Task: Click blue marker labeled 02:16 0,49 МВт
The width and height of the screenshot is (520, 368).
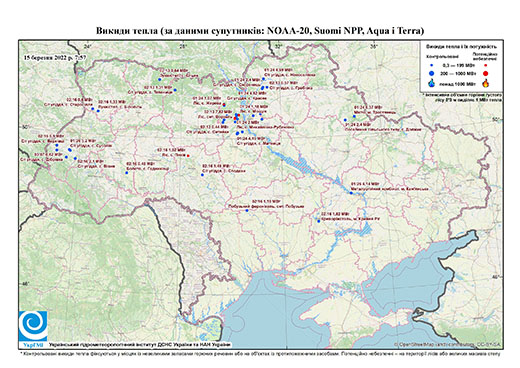Action: point(202,175)
